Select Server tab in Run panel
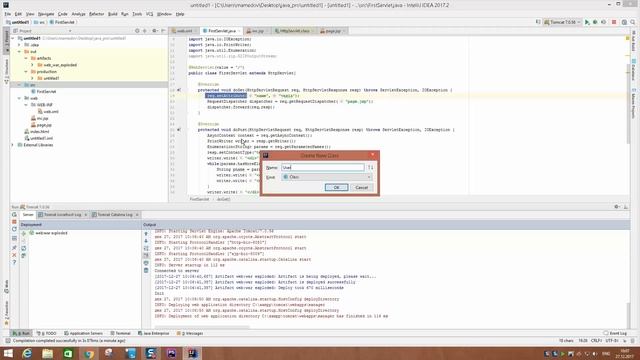Screen dimensions: 640x360 pos(28,215)
